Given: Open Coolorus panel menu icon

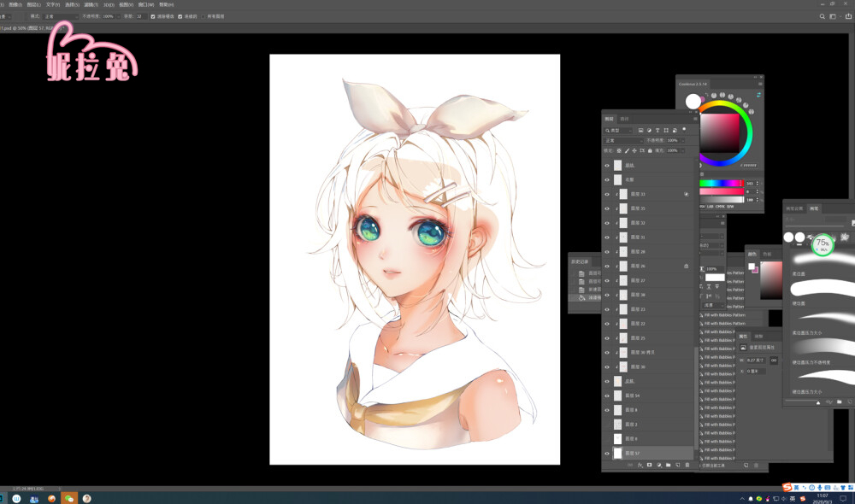Looking at the screenshot, I should click(x=760, y=84).
